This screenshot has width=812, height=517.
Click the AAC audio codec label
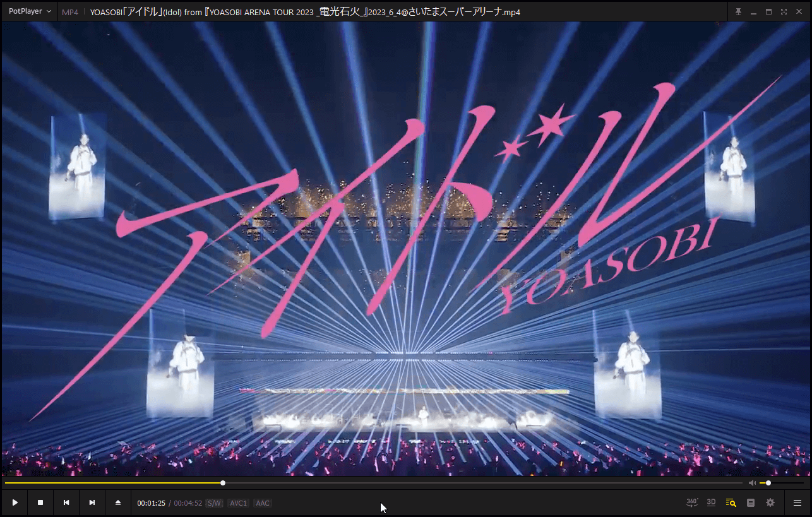point(263,503)
